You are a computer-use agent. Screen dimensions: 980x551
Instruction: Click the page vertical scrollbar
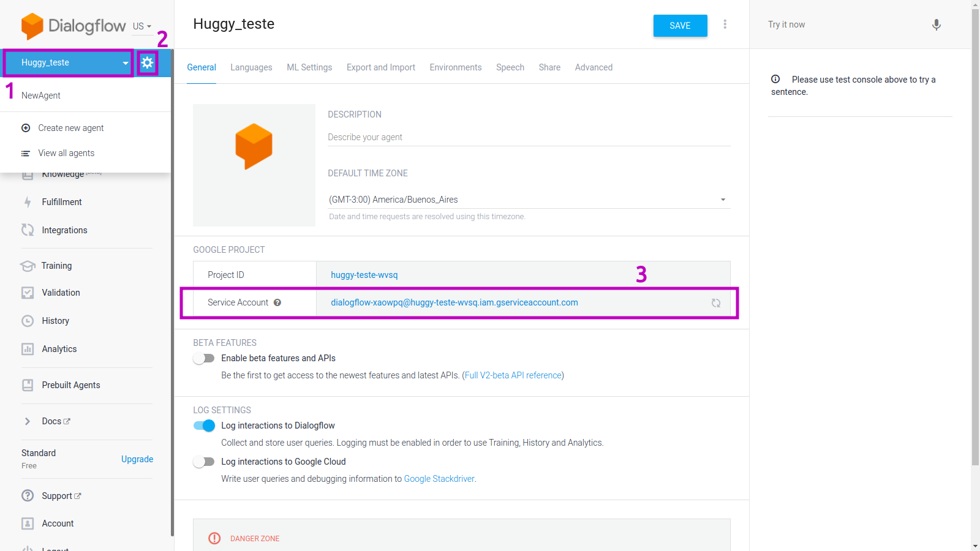pyautogui.click(x=975, y=238)
